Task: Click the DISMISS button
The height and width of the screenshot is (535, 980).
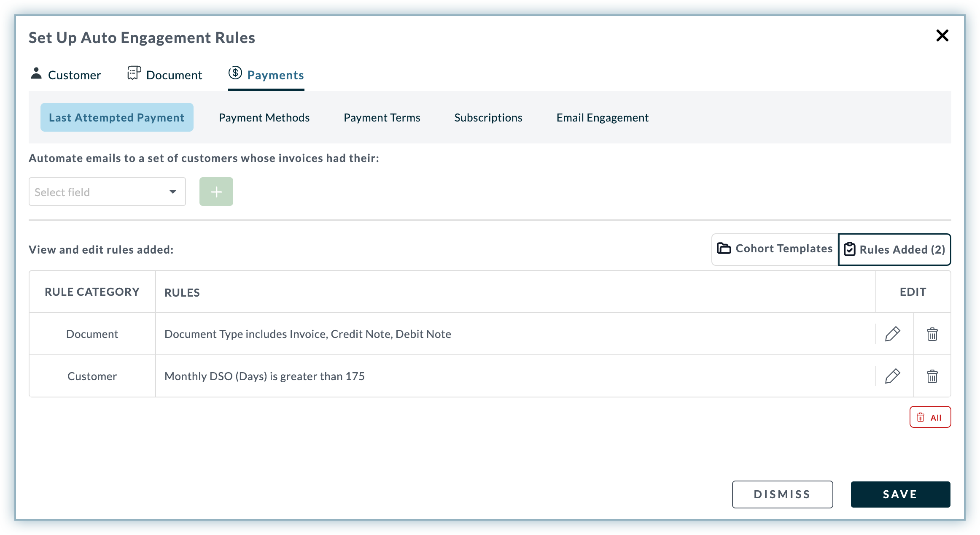Action: tap(782, 494)
